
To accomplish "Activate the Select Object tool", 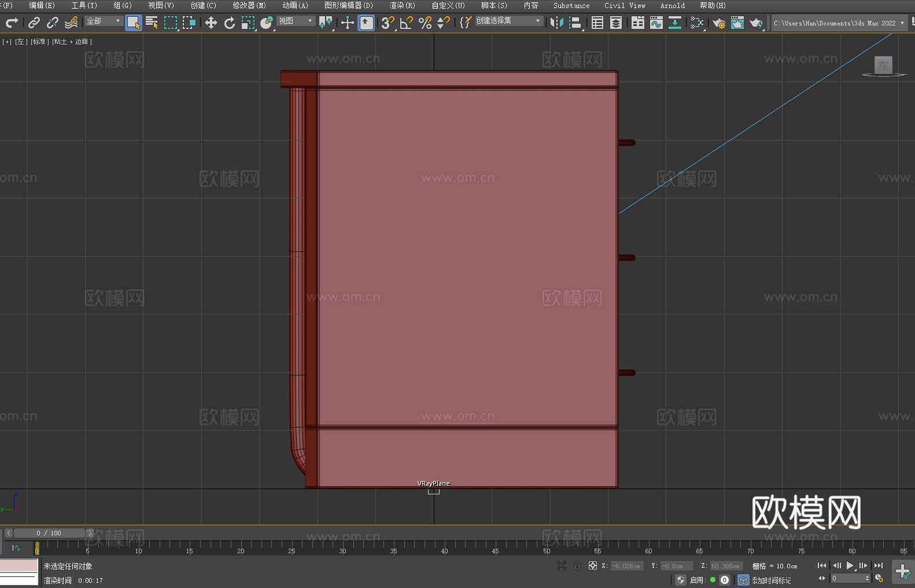I will point(134,23).
